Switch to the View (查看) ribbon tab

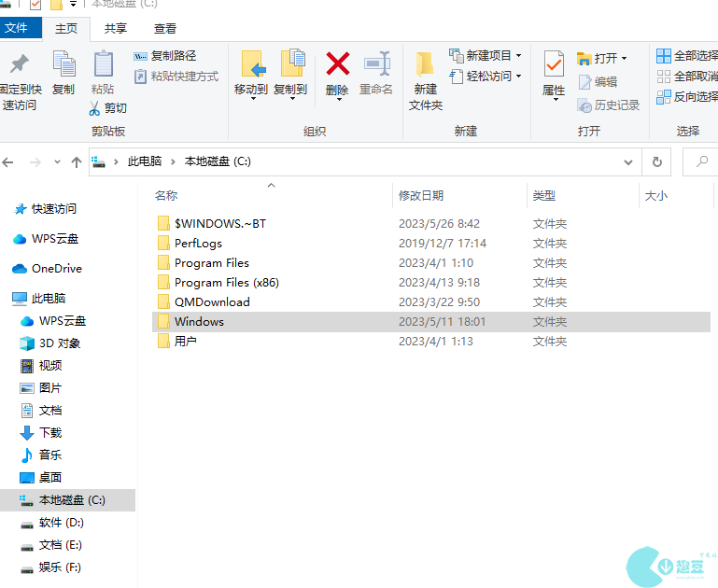point(165,29)
